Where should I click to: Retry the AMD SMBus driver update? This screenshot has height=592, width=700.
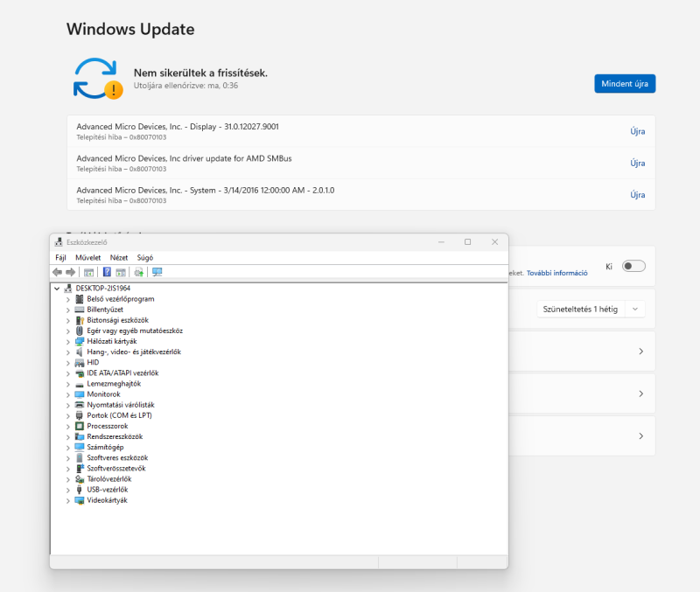tap(638, 163)
